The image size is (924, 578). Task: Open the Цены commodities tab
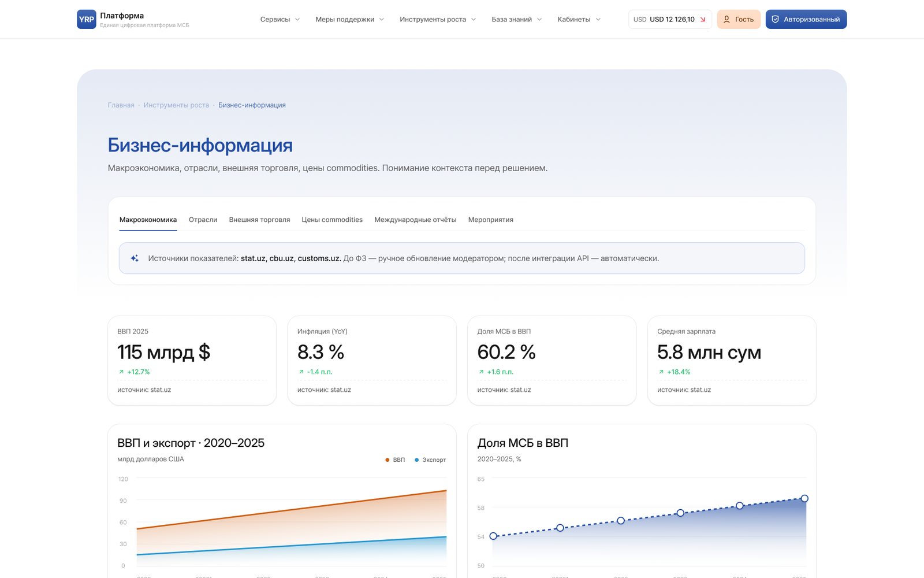coord(332,220)
